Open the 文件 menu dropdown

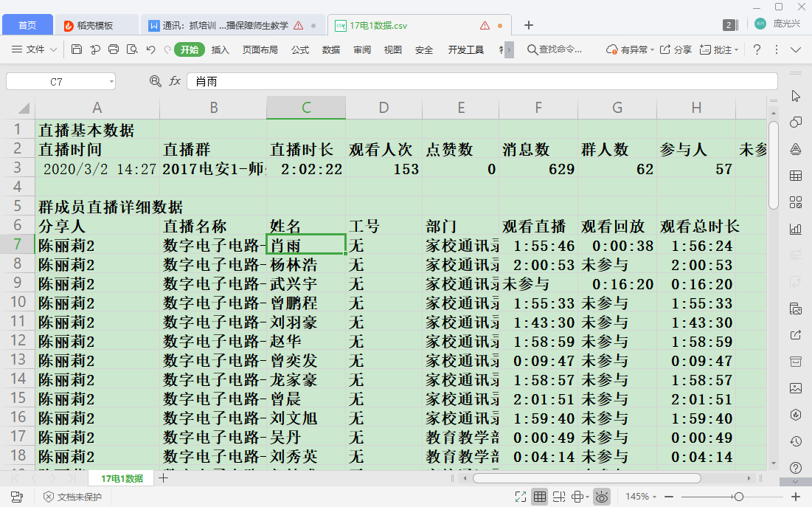tap(35, 49)
